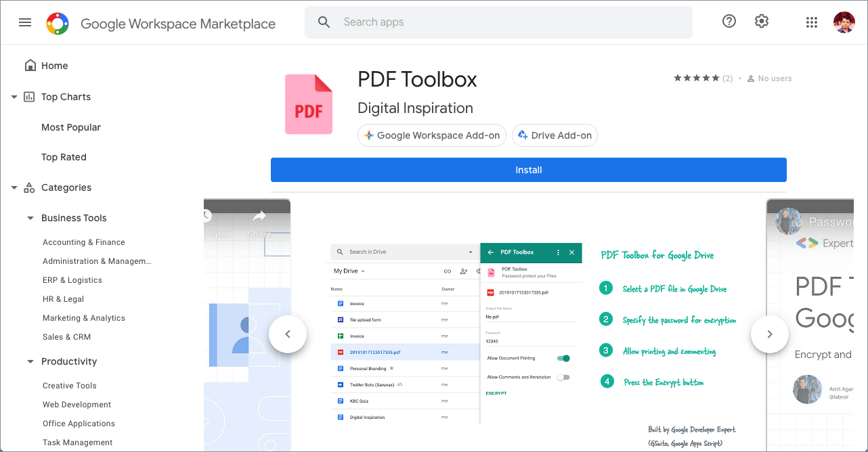This screenshot has height=452, width=868.
Task: Open Most Popular chart
Action: tap(71, 127)
